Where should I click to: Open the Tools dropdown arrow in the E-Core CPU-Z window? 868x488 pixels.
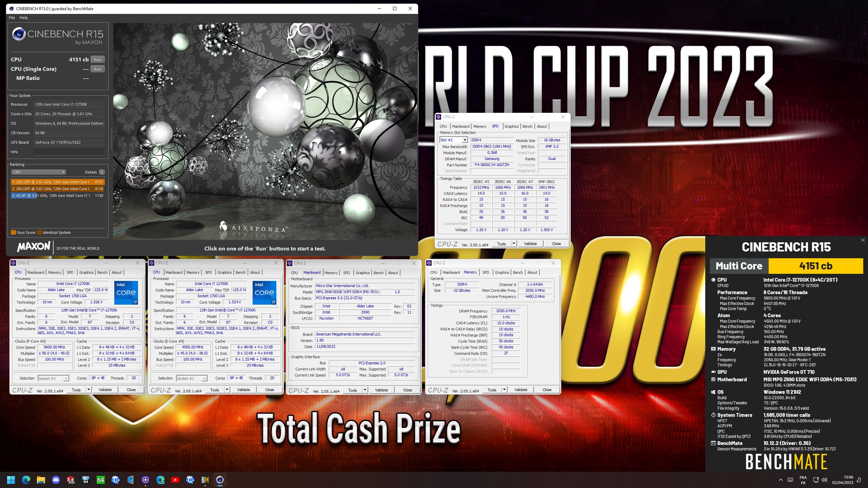pyautogui.click(x=227, y=390)
